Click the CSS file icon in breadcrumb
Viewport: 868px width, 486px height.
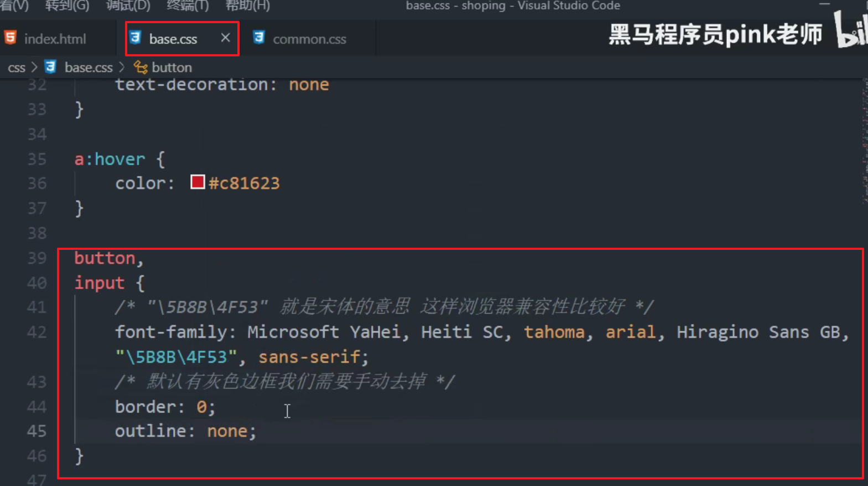50,67
